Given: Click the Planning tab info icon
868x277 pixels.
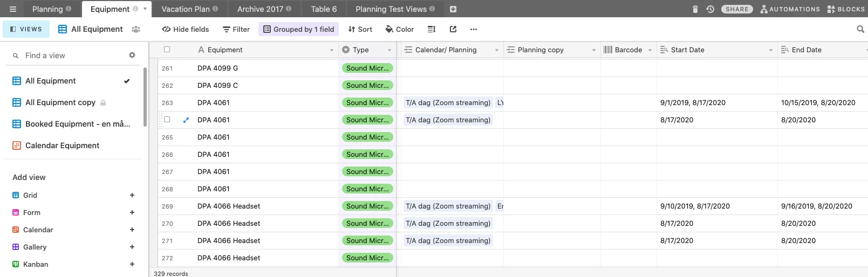Looking at the screenshot, I should (69, 9).
